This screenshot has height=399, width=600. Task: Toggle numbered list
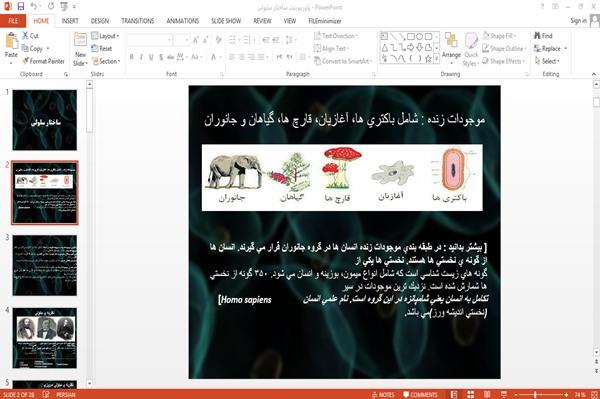click(x=247, y=40)
